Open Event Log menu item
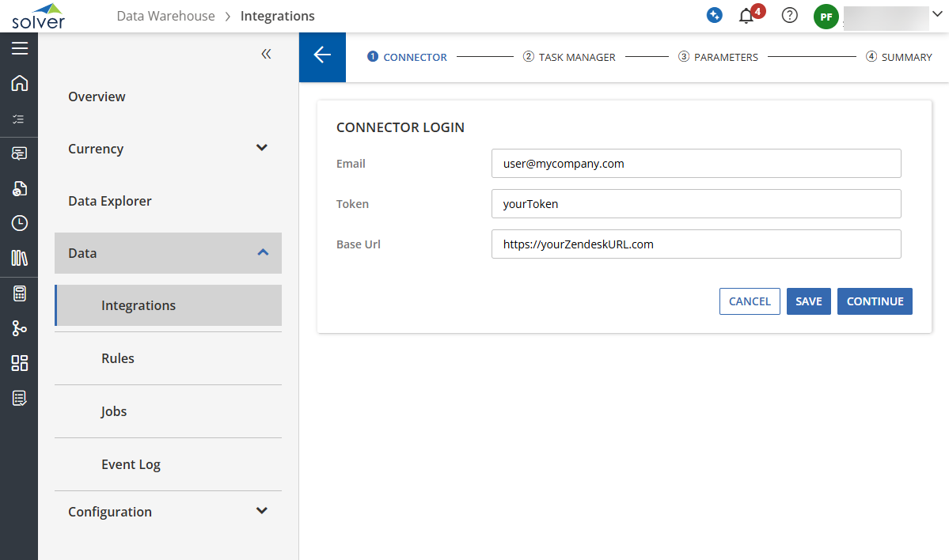This screenshot has height=560, width=949. tap(131, 464)
